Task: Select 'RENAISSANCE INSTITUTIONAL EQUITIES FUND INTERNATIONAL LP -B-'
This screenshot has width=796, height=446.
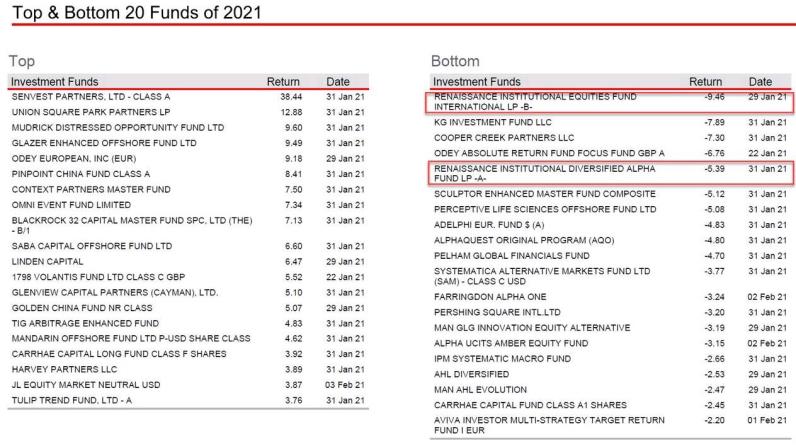Action: [535, 101]
